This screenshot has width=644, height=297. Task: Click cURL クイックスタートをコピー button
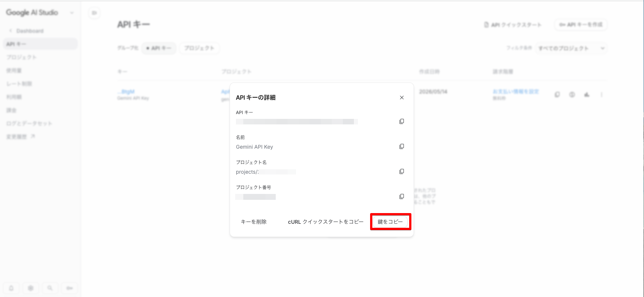point(326,222)
